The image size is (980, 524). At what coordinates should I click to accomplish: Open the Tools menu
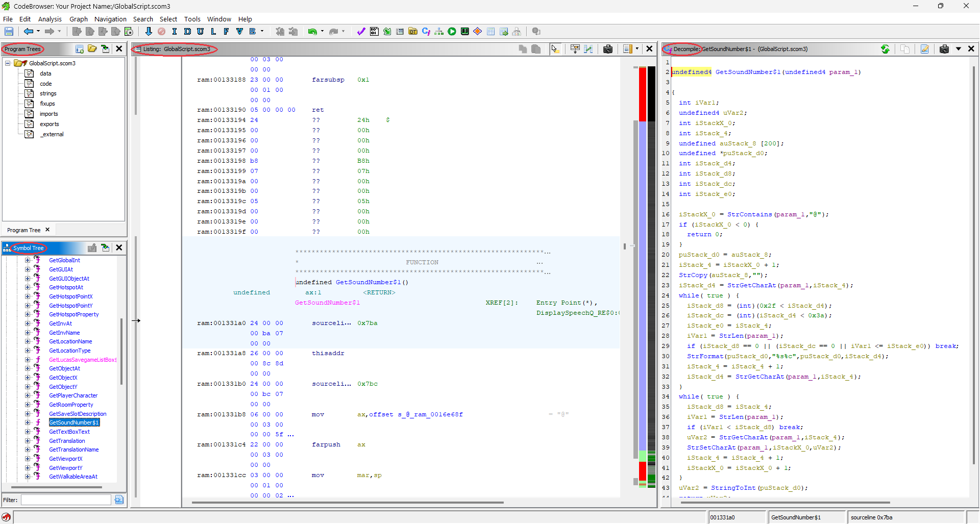click(x=192, y=19)
